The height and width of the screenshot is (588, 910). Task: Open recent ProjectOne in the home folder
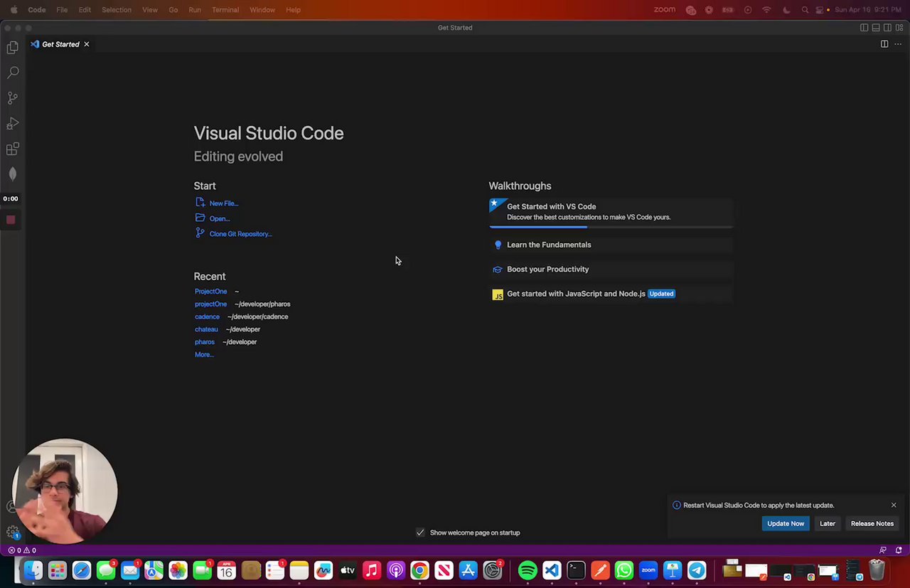pos(210,292)
